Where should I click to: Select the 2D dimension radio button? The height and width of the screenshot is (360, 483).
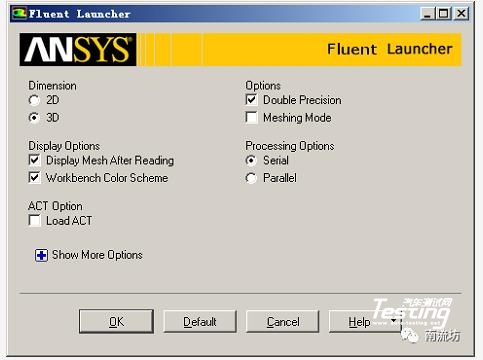34,100
